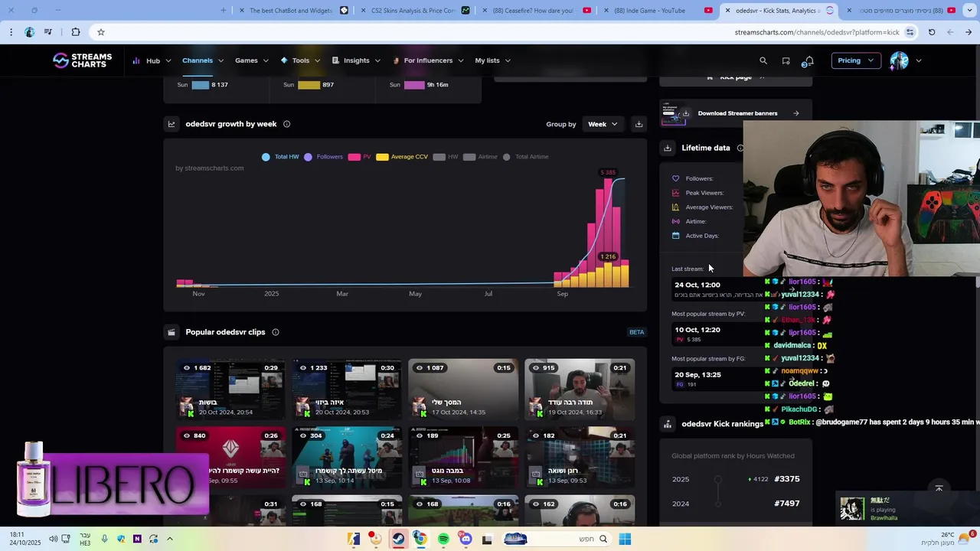Open the For influencers menu
The image size is (980, 551).
427,60
